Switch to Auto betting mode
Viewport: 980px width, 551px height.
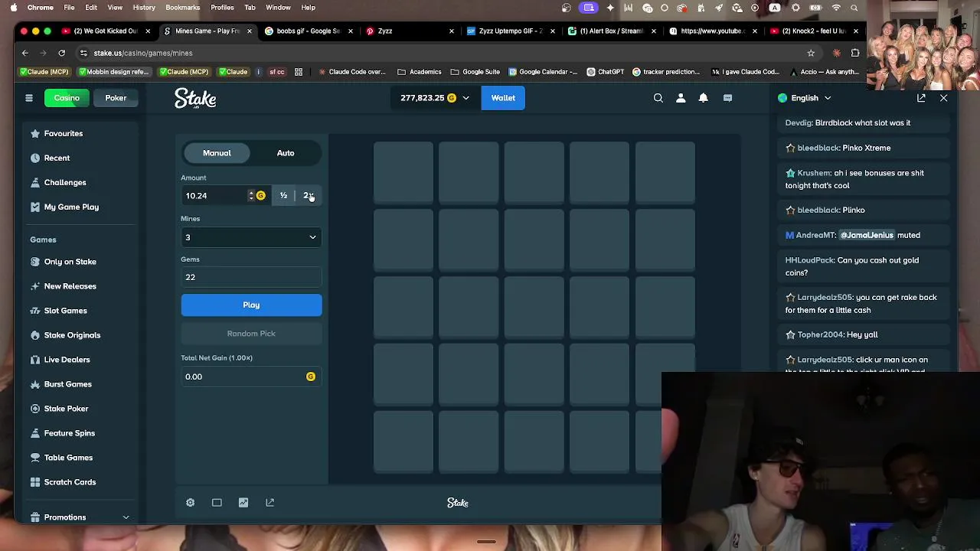tap(286, 153)
